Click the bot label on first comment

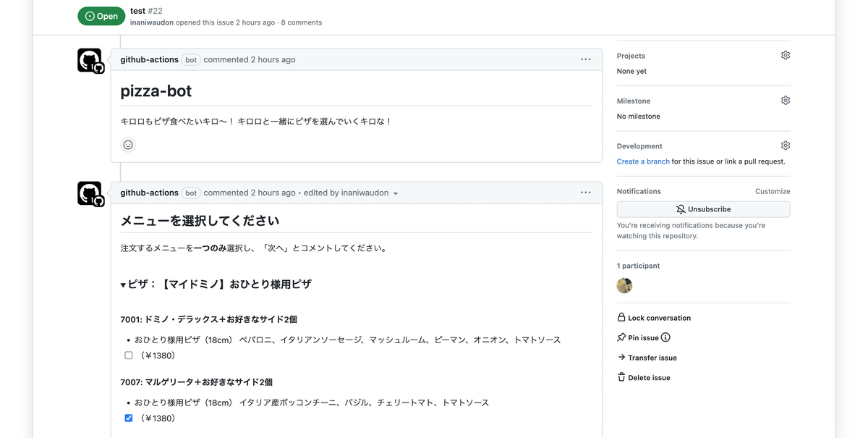click(x=191, y=60)
